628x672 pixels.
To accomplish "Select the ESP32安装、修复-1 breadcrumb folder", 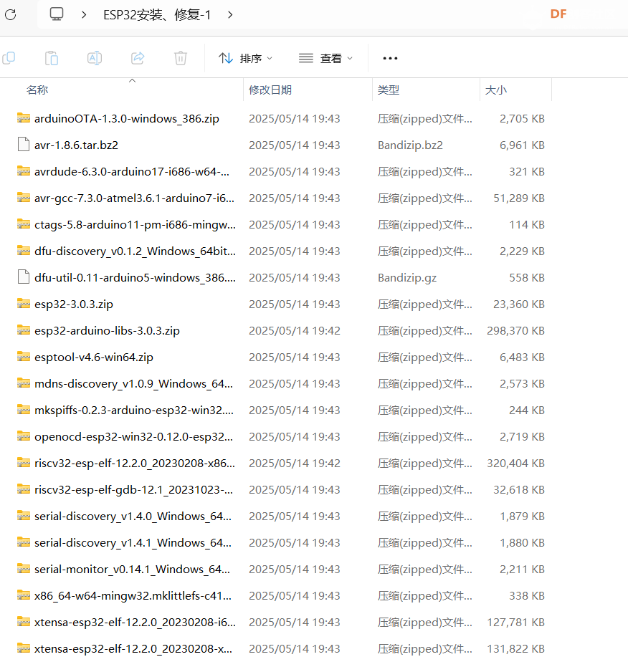I will (x=157, y=15).
